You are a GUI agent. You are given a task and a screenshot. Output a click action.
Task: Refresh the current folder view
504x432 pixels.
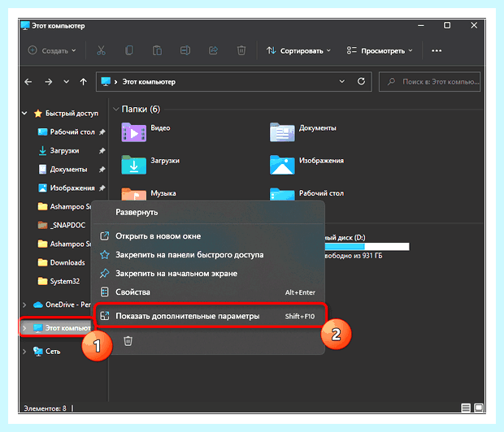pyautogui.click(x=361, y=81)
